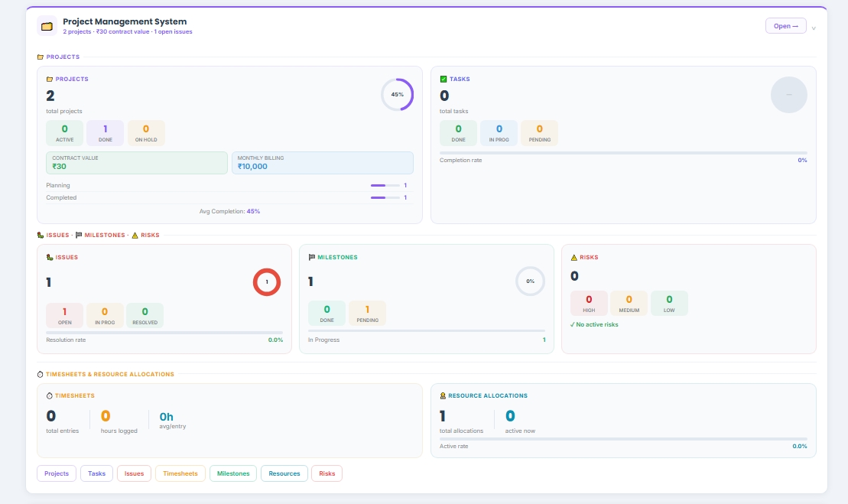Click the Project Management System folder icon
The width and height of the screenshot is (848, 504).
[47, 26]
